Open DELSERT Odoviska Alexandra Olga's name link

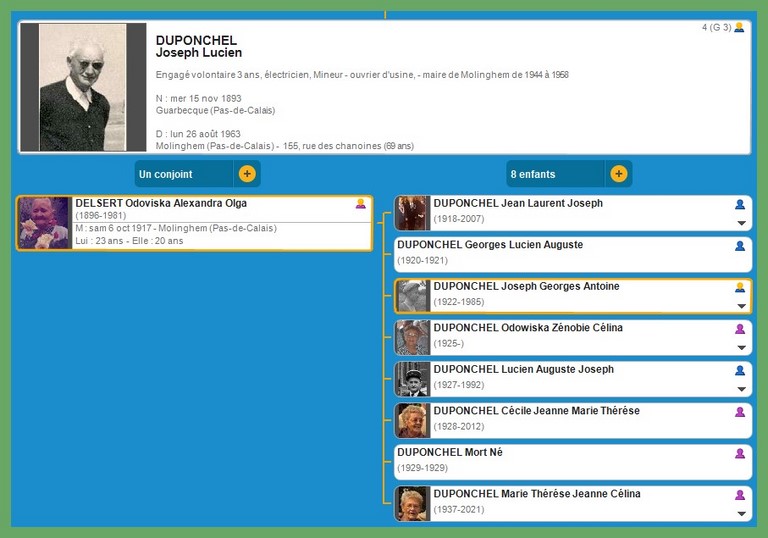pos(160,203)
